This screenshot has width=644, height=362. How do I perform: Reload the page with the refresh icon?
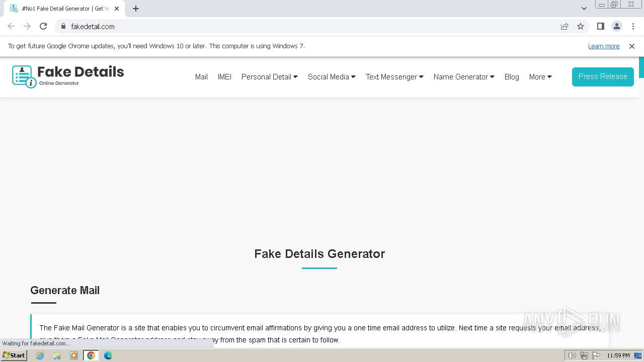pyautogui.click(x=43, y=26)
